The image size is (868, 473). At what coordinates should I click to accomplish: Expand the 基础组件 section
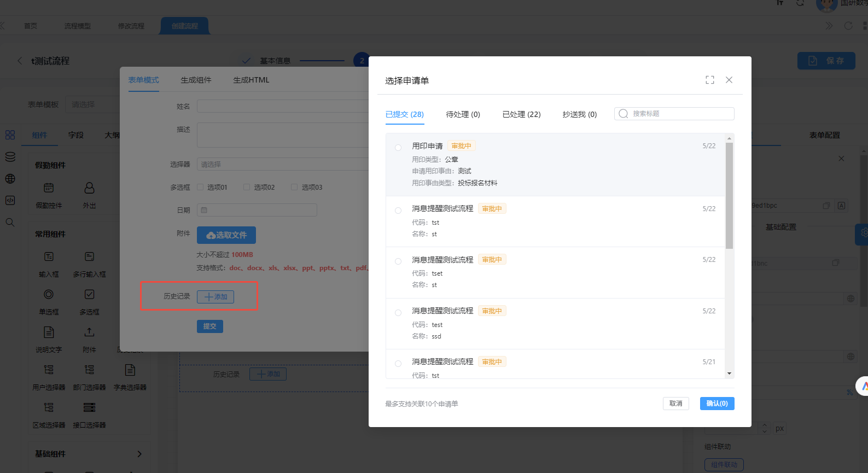pos(139,454)
